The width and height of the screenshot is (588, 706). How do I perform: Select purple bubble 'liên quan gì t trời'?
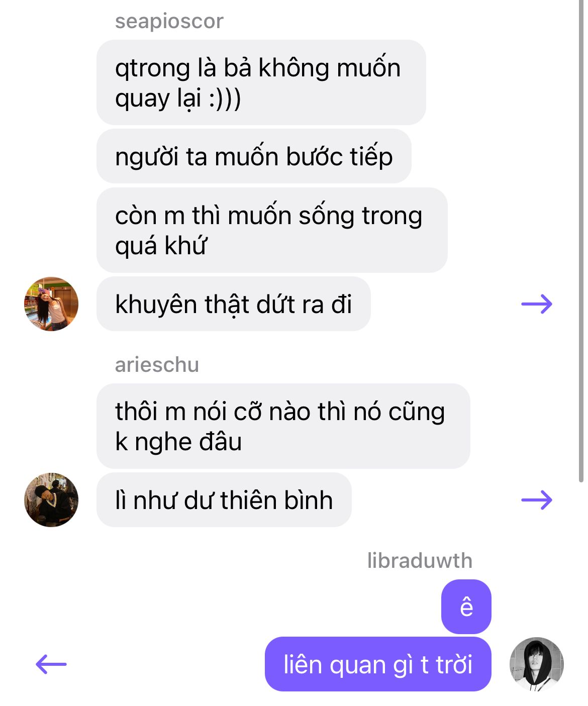378,664
